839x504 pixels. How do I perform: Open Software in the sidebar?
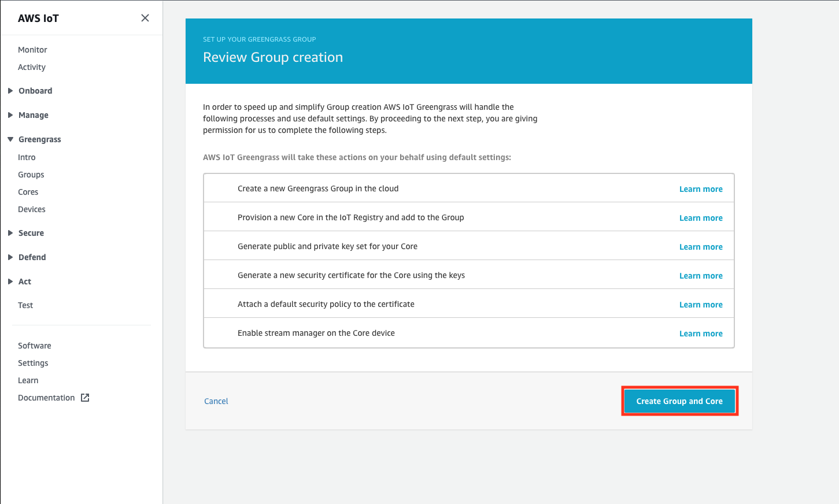(x=35, y=346)
